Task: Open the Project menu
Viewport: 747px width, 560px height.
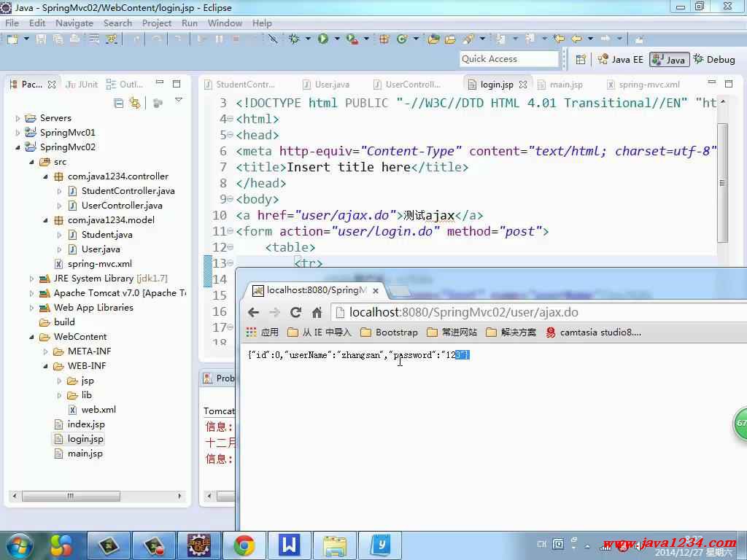Action: (x=156, y=23)
